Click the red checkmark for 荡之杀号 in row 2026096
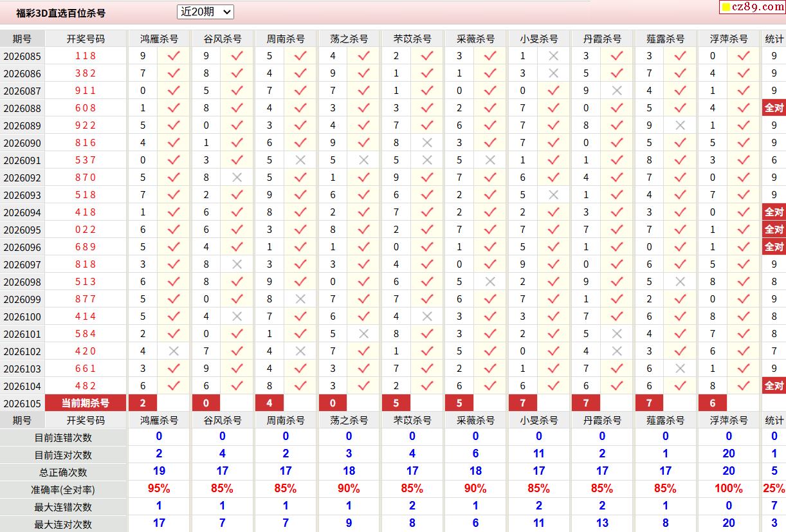This screenshot has width=786, height=532. click(x=363, y=247)
